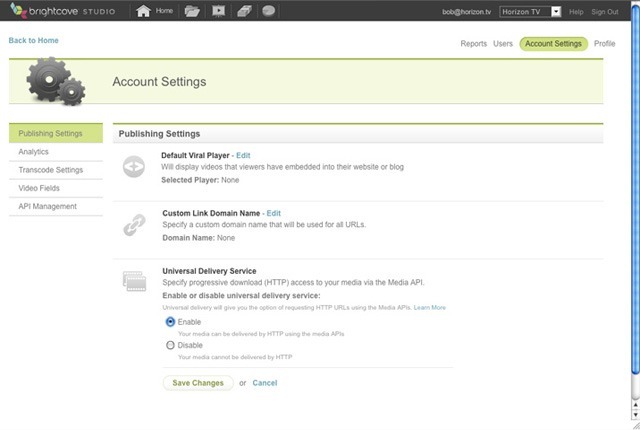Click the Home text in toolbar
The image size is (640, 430).
[x=164, y=11]
